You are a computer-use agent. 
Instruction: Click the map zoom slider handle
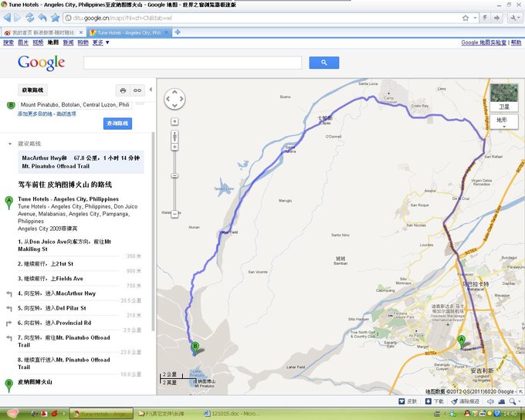pos(174,175)
